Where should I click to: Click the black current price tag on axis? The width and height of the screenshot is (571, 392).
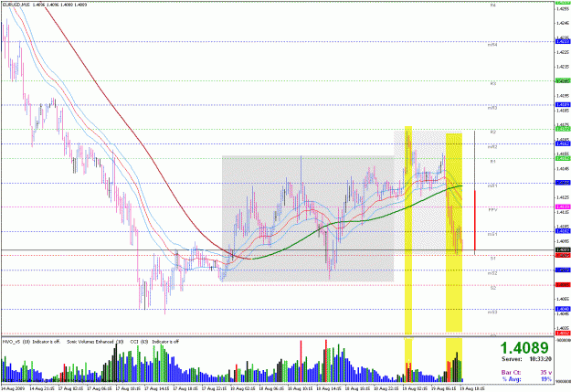point(563,250)
